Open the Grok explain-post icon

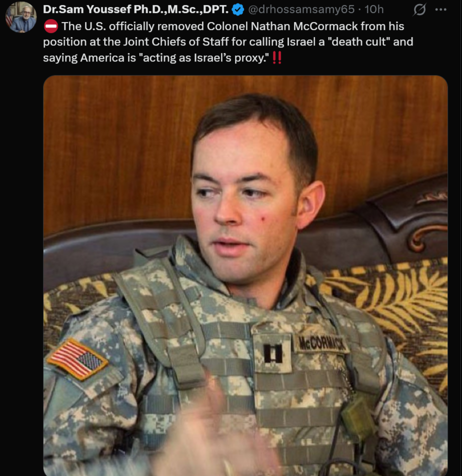click(x=419, y=9)
